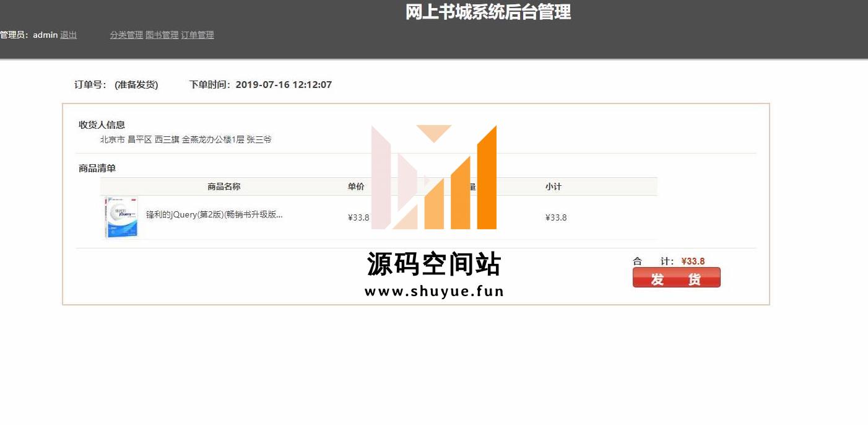Click the 商品清单 section heading
Viewport: 868px width, 425px height.
coord(97,168)
